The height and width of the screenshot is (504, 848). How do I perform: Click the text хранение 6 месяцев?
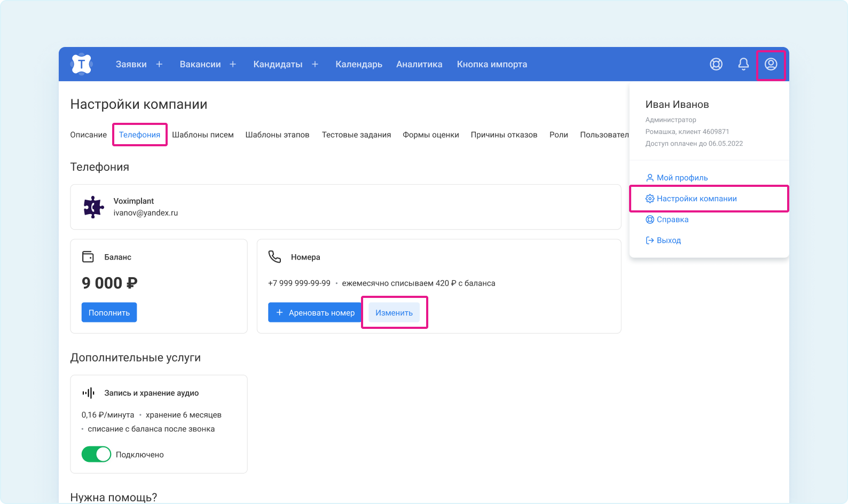184,415
